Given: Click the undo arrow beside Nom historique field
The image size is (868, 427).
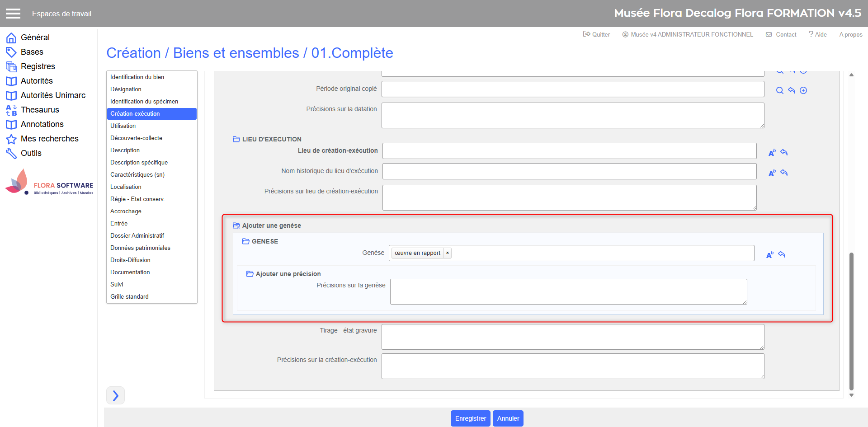Looking at the screenshot, I should click(x=784, y=173).
